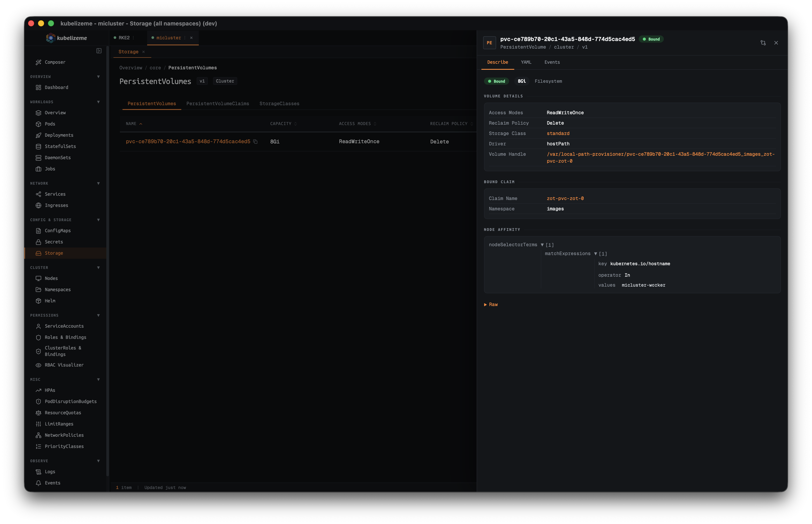
Task: Open the pvc-ce789b70 volume link in table
Action: pos(188,141)
